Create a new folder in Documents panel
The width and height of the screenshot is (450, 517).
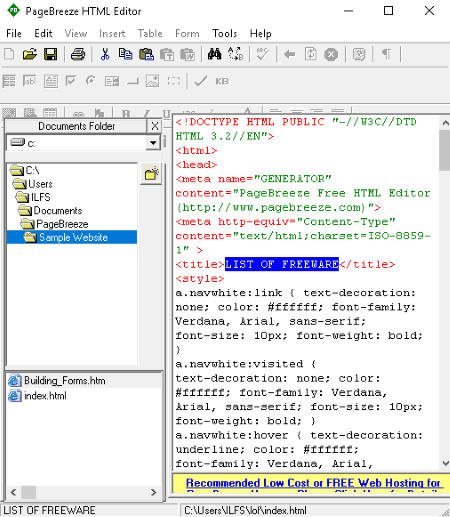click(151, 174)
